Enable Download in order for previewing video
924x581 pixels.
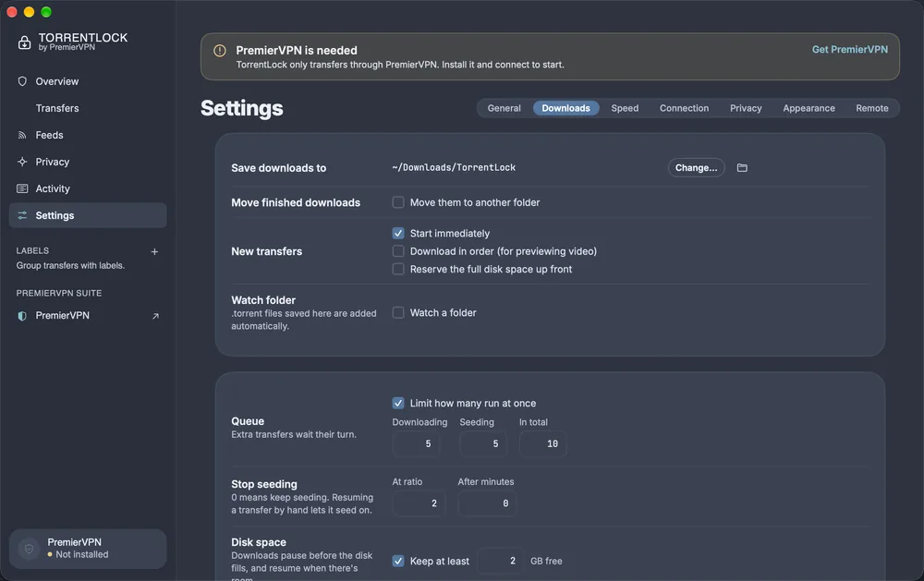tap(398, 251)
